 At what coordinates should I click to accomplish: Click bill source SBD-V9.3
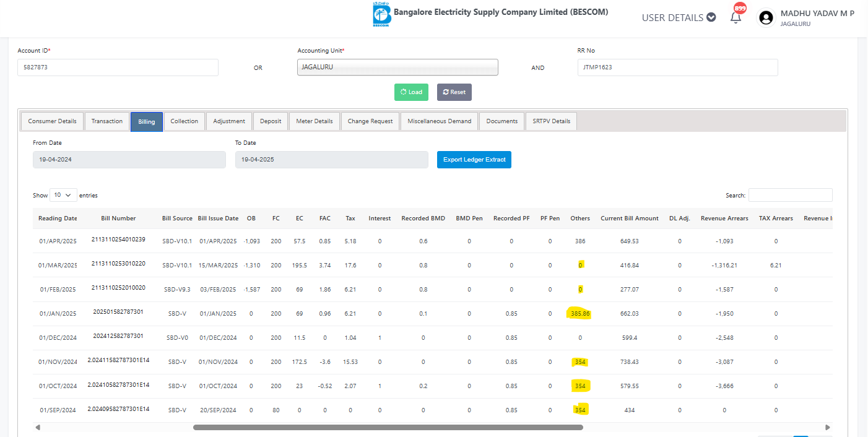177,290
